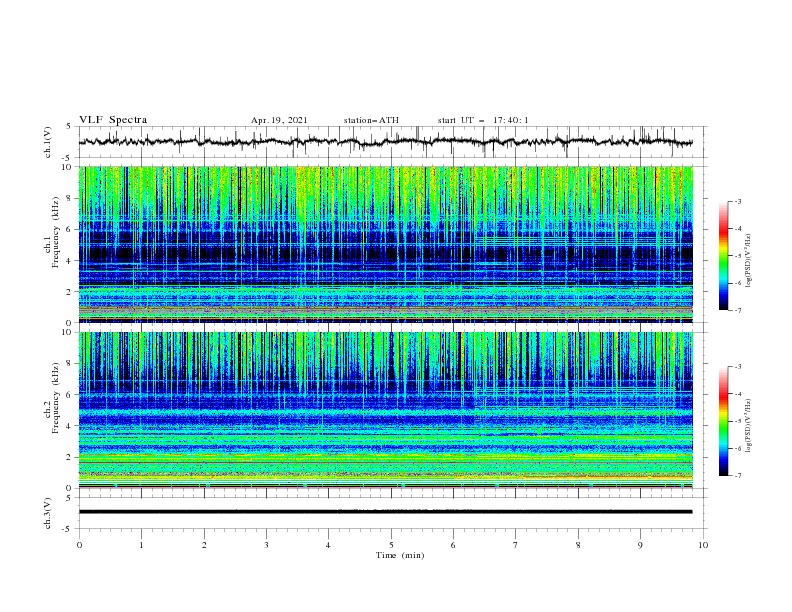Click time axis tick label "5"
The width and height of the screenshot is (792, 612).
[391, 545]
